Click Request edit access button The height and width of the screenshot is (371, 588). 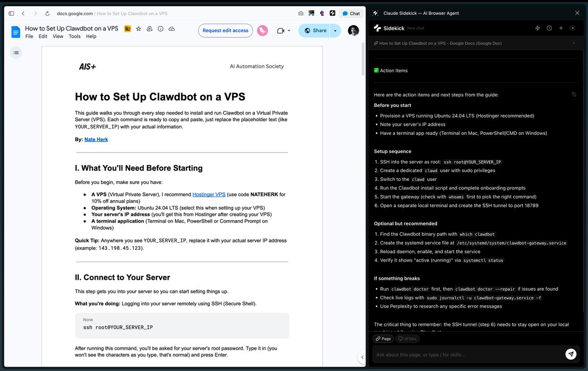225,30
